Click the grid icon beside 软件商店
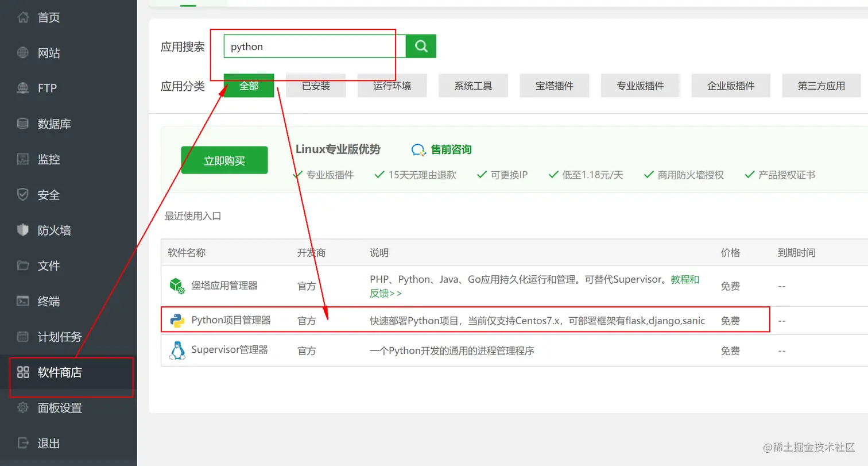Viewport: 868px width, 466px height. (x=23, y=372)
